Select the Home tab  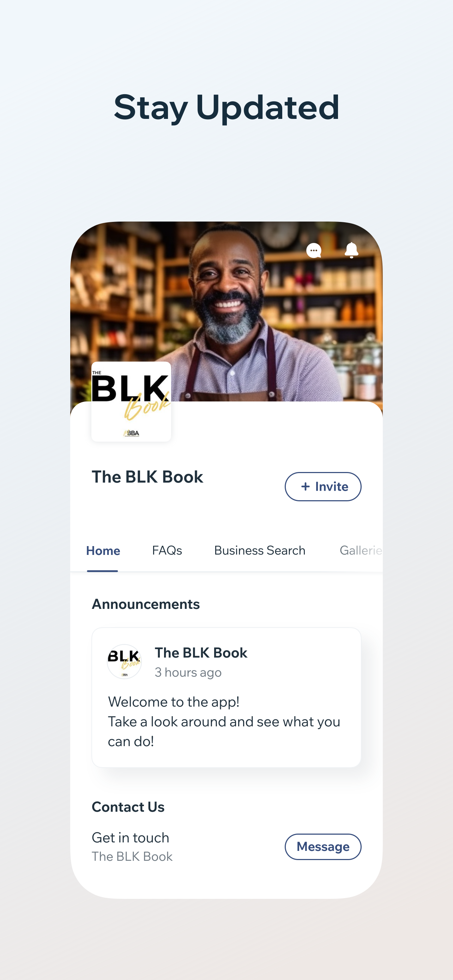click(103, 550)
